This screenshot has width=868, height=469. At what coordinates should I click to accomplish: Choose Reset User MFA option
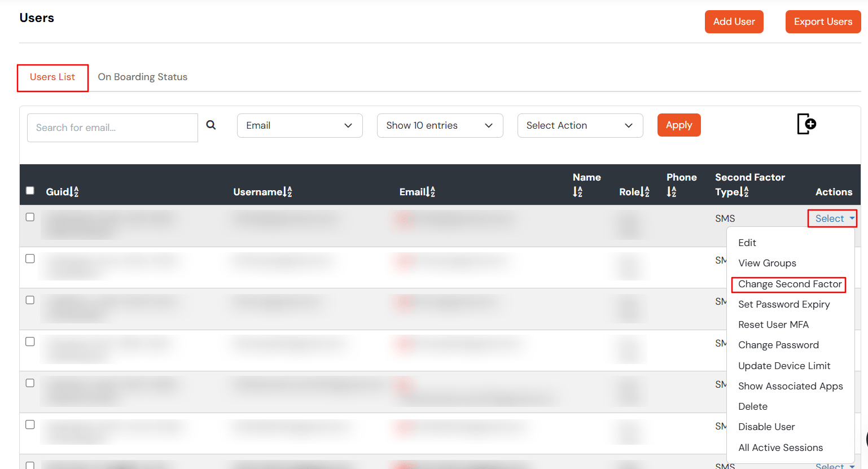[773, 325]
